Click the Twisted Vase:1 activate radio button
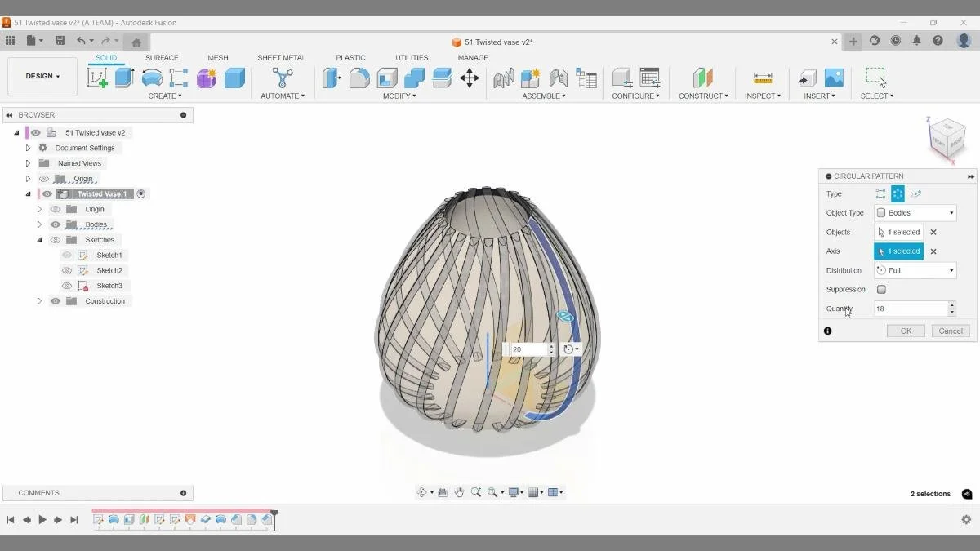The image size is (980, 551). tap(141, 194)
